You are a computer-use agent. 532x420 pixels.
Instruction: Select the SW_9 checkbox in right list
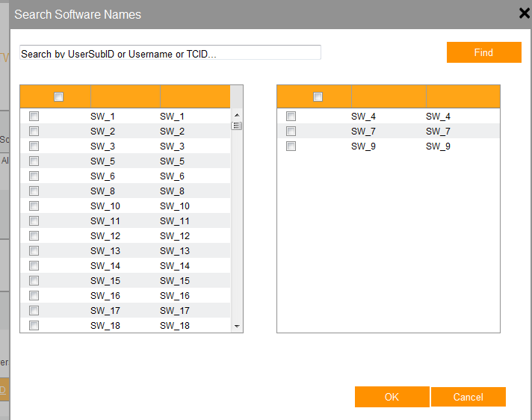tap(291, 146)
